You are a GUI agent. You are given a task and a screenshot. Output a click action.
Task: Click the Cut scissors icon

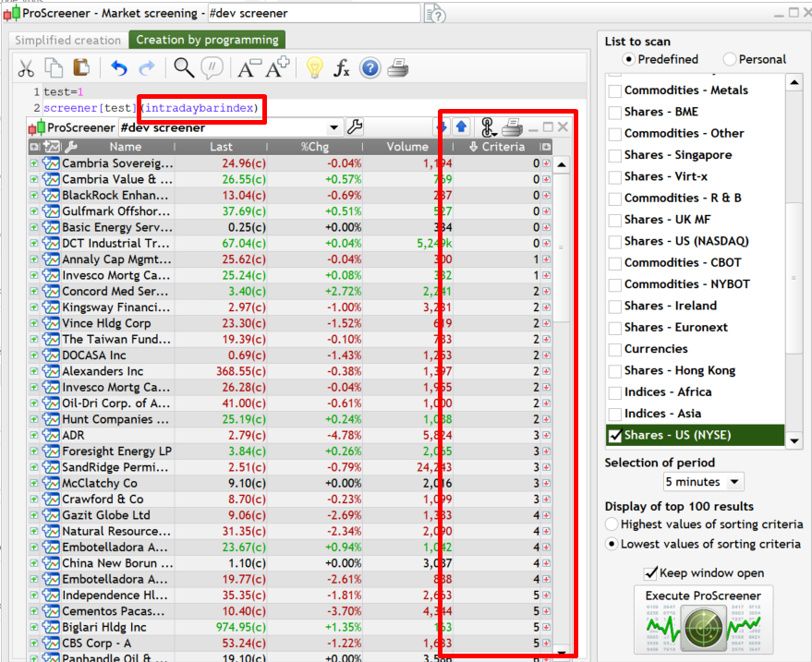(26, 67)
